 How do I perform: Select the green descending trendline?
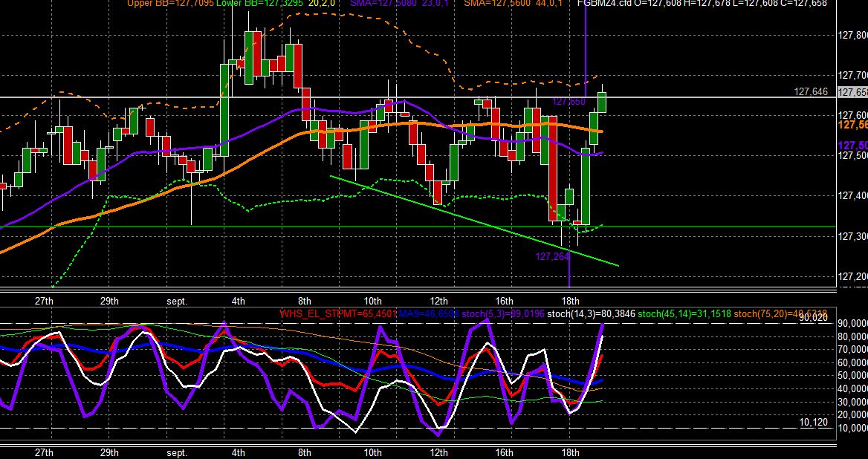coord(474,221)
